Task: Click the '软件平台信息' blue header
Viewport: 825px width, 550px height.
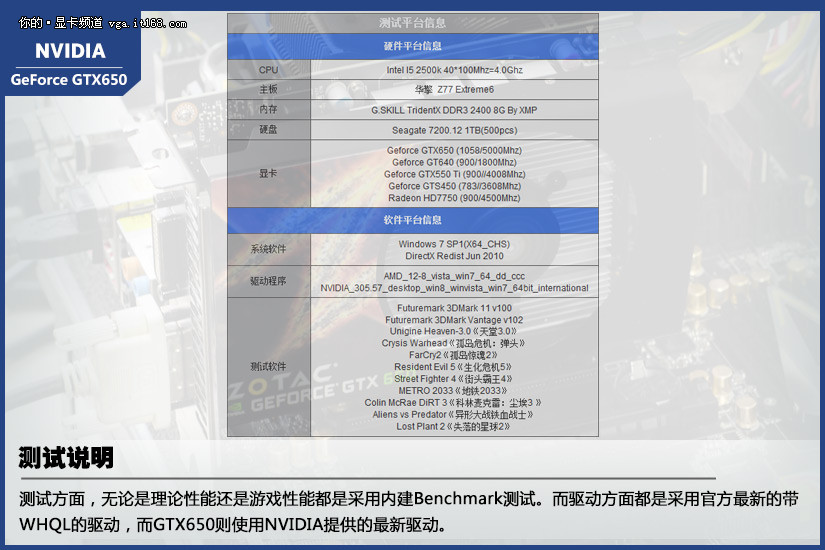Action: click(412, 220)
